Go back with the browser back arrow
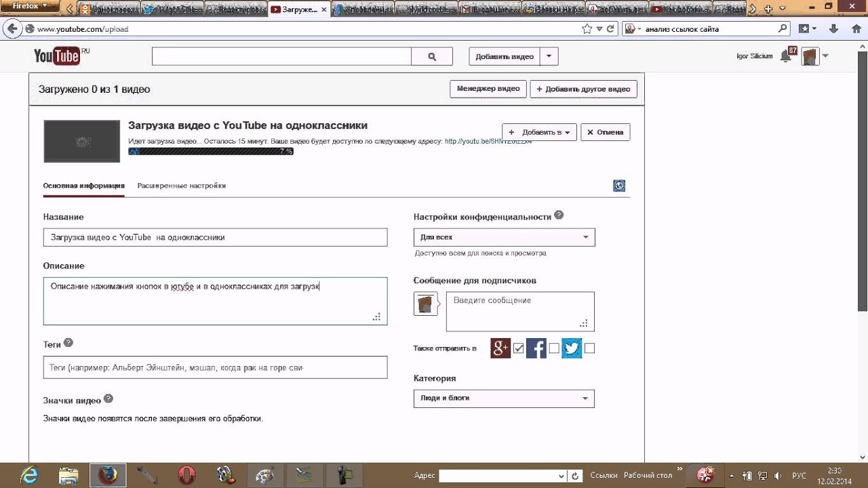 click(x=12, y=29)
